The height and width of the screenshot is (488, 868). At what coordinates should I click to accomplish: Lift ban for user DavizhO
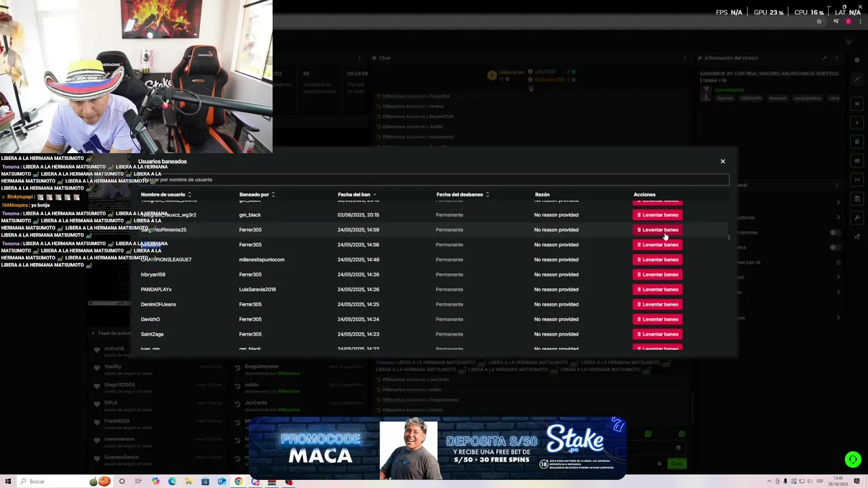657,319
